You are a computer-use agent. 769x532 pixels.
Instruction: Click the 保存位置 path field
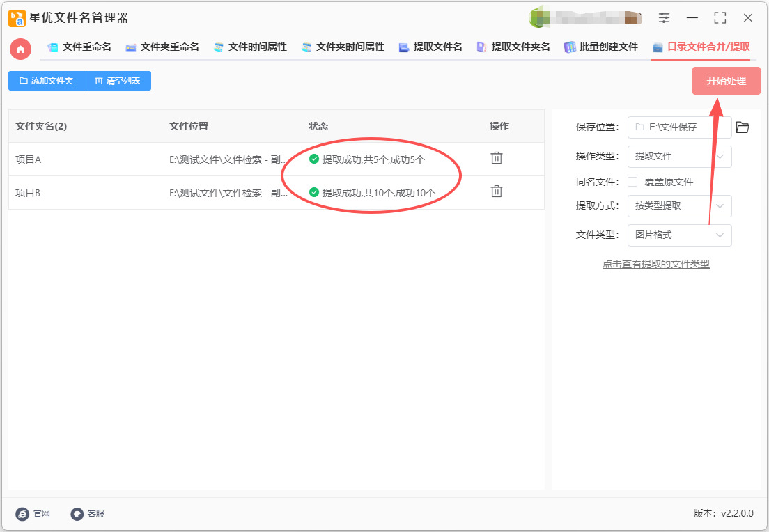(x=679, y=127)
